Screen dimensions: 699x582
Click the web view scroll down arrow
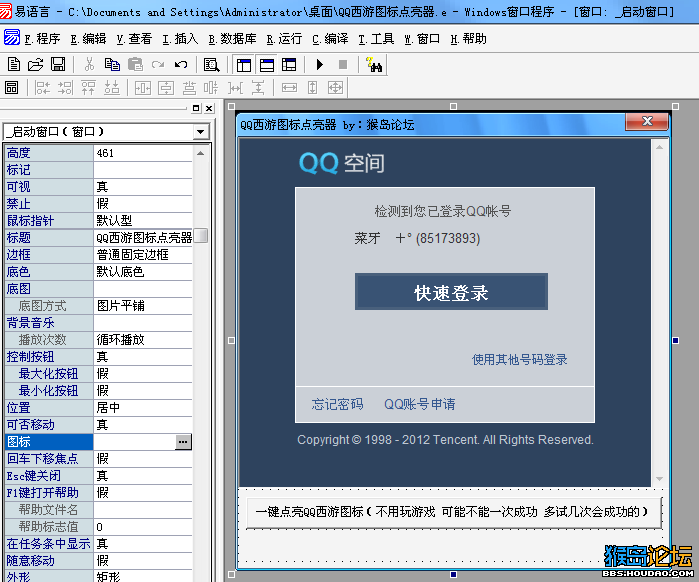tap(659, 479)
